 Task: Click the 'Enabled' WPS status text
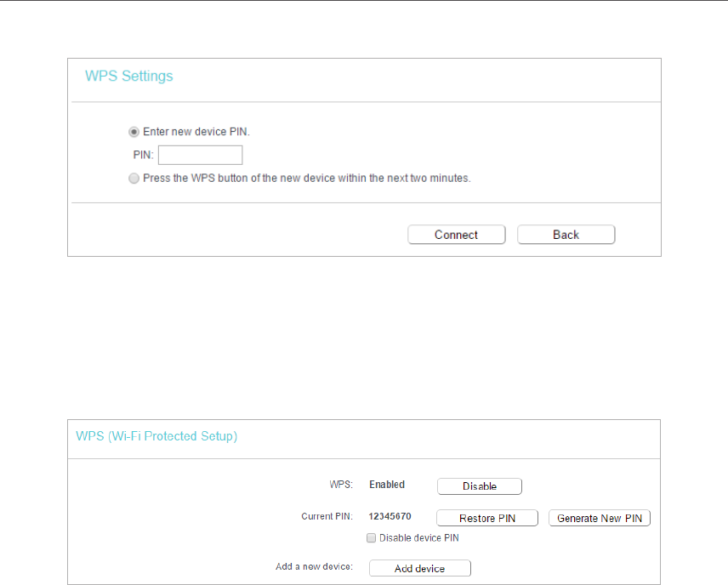[x=387, y=485]
